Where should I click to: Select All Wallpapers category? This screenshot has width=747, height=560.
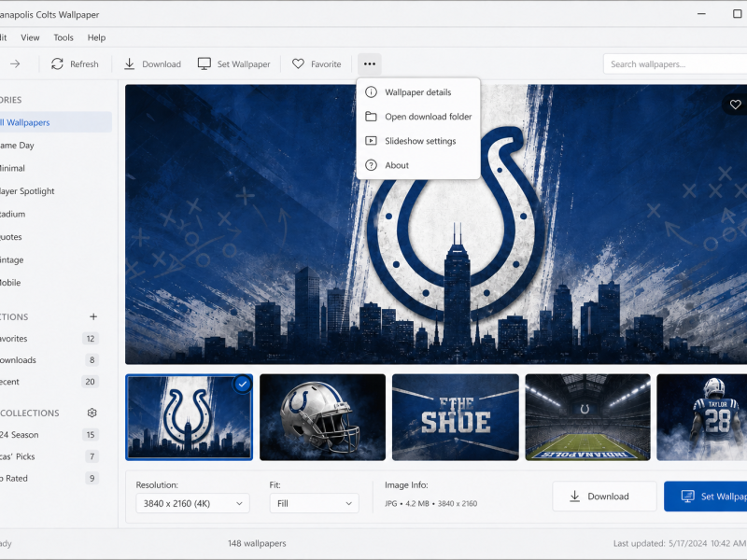56,122
